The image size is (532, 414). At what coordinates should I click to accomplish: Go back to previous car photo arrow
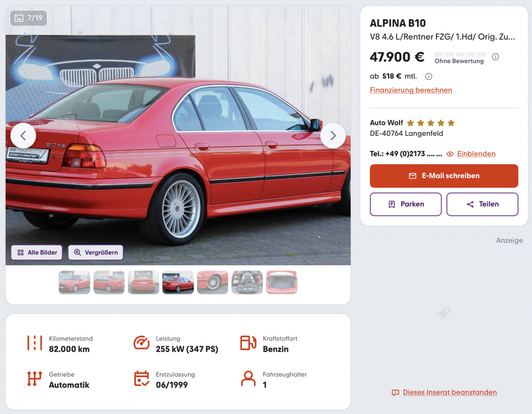click(x=23, y=136)
